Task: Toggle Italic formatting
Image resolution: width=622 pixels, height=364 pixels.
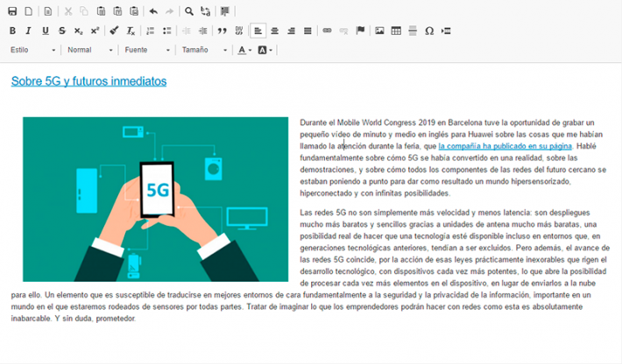Action: tap(29, 31)
